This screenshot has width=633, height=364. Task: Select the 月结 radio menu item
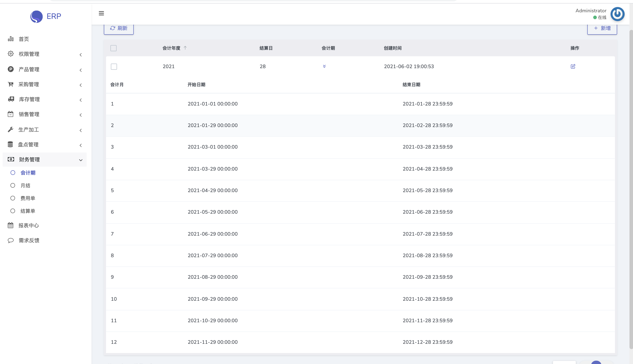pos(25,186)
